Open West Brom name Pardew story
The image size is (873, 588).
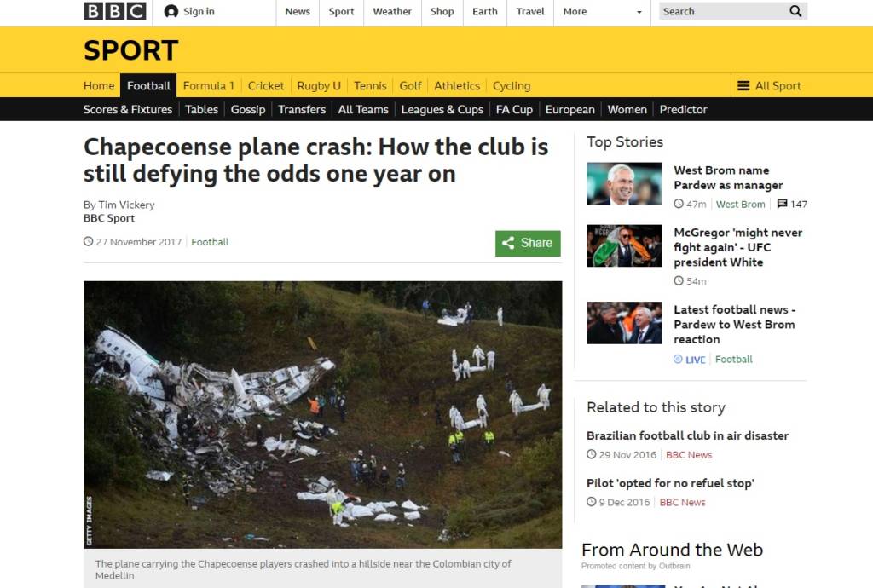point(728,177)
